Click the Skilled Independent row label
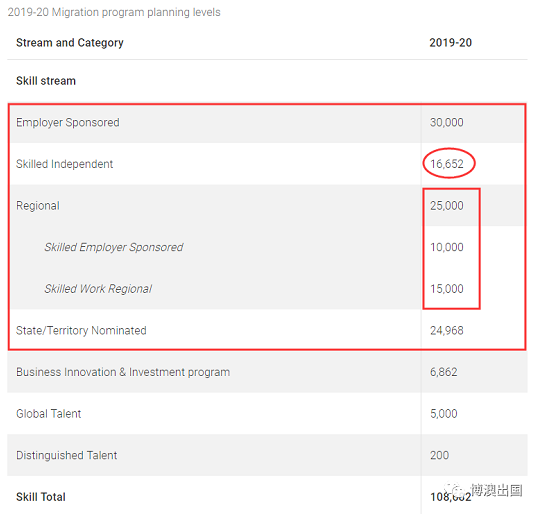Viewport: 535px width, 514px height. pyautogui.click(x=64, y=164)
